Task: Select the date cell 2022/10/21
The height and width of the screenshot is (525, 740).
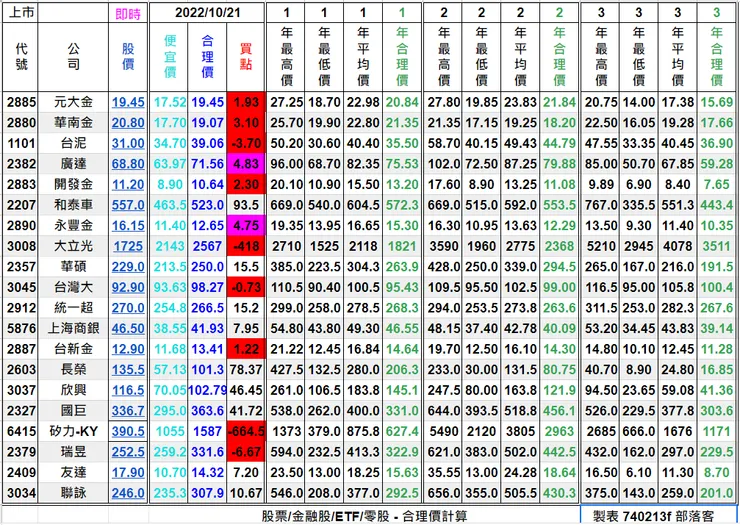Action: pos(207,13)
